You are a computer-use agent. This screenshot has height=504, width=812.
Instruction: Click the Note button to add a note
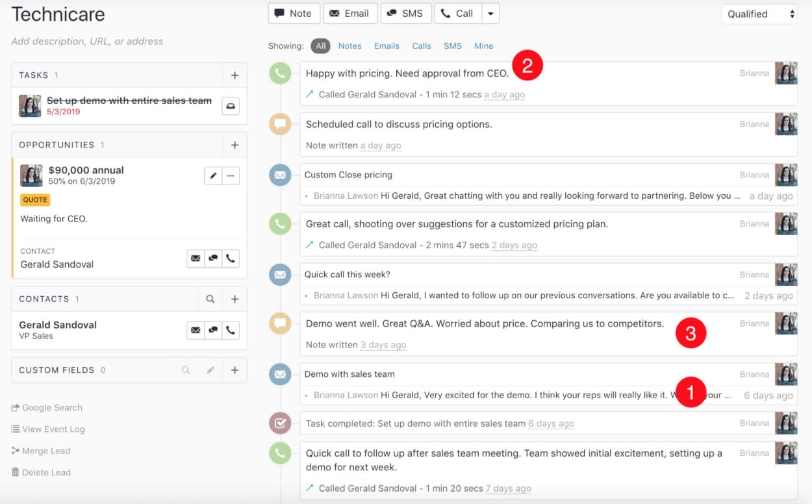(x=294, y=13)
